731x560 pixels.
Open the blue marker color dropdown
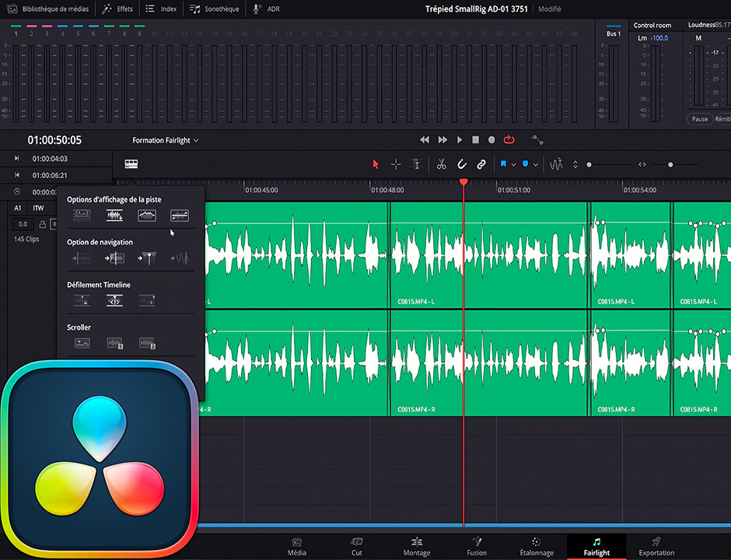[536, 165]
